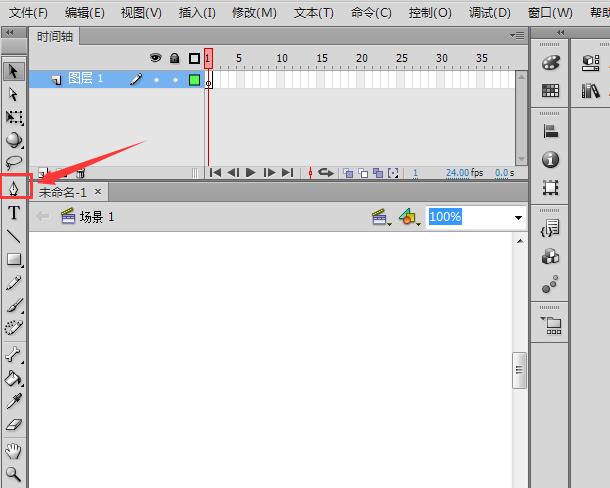The height and width of the screenshot is (488, 610).
Task: Close the 未命名-1 document tab
Action: pos(98,191)
